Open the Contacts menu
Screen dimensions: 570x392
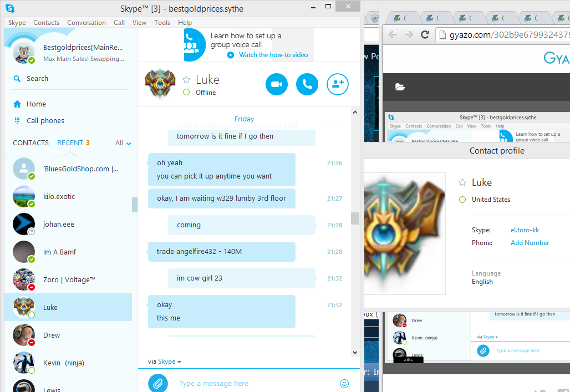pos(46,23)
